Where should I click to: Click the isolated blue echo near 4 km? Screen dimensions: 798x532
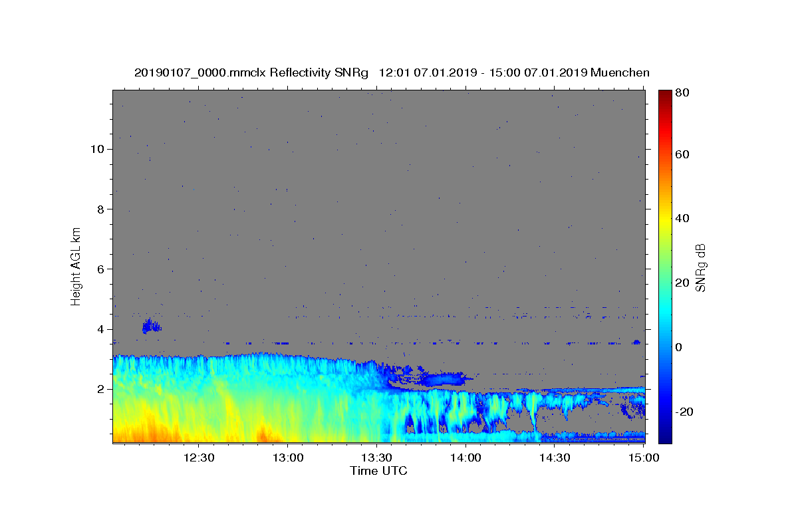152,326
